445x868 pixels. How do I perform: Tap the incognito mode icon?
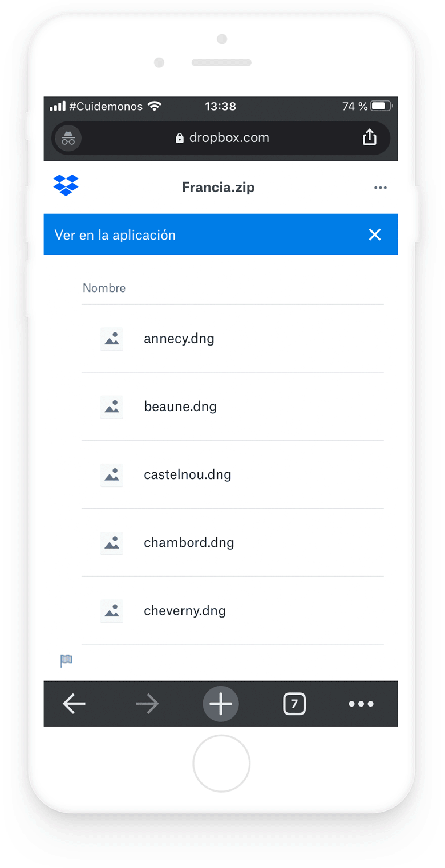click(68, 138)
